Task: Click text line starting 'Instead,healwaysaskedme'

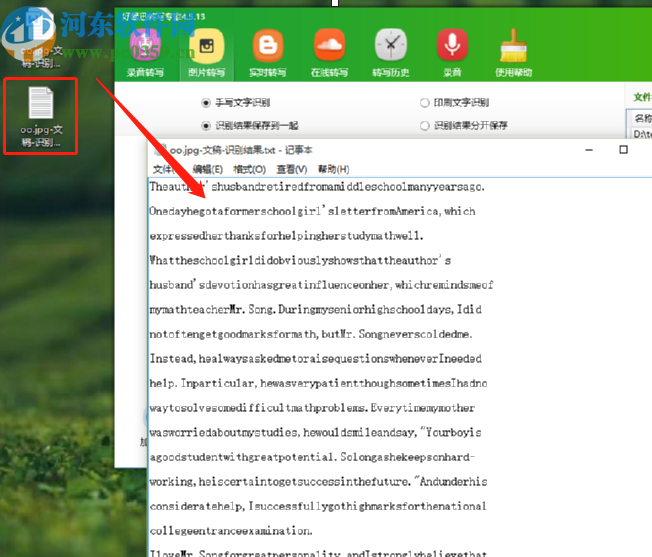Action: [x=316, y=359]
